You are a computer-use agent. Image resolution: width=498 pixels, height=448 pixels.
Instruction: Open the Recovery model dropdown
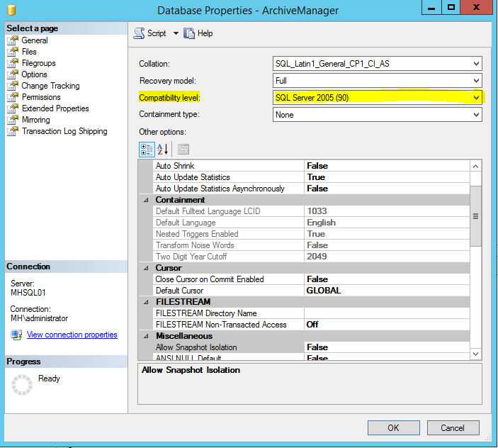pyautogui.click(x=475, y=81)
